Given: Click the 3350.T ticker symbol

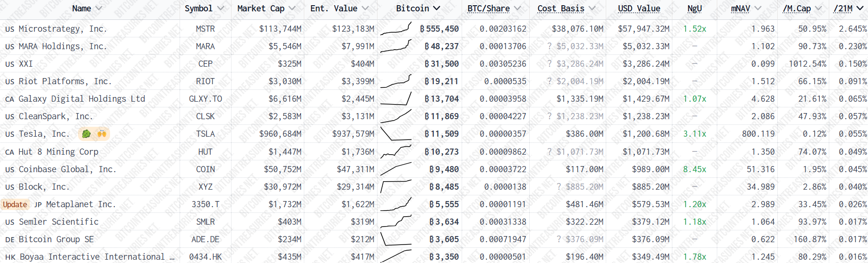Looking at the screenshot, I should 205,204.
